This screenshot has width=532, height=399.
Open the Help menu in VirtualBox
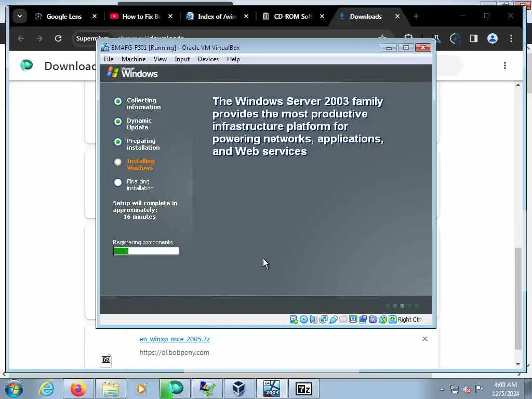[x=233, y=59]
